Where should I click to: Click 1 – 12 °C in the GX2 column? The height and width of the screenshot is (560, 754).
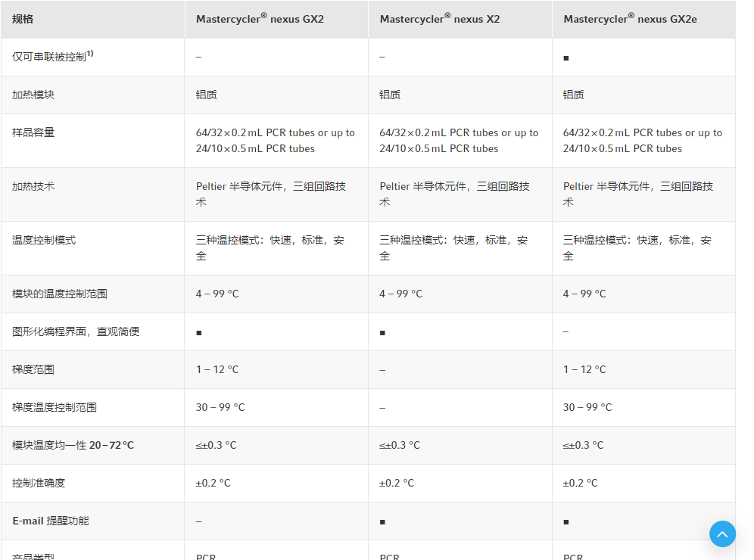217,369
